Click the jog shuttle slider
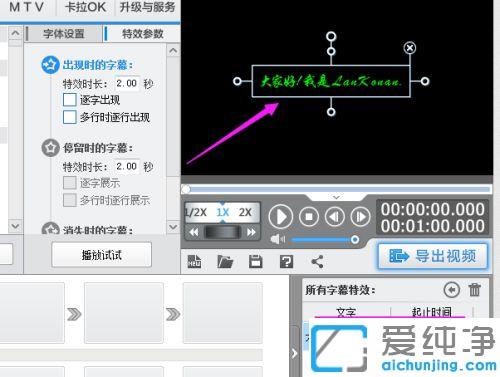 [222, 232]
